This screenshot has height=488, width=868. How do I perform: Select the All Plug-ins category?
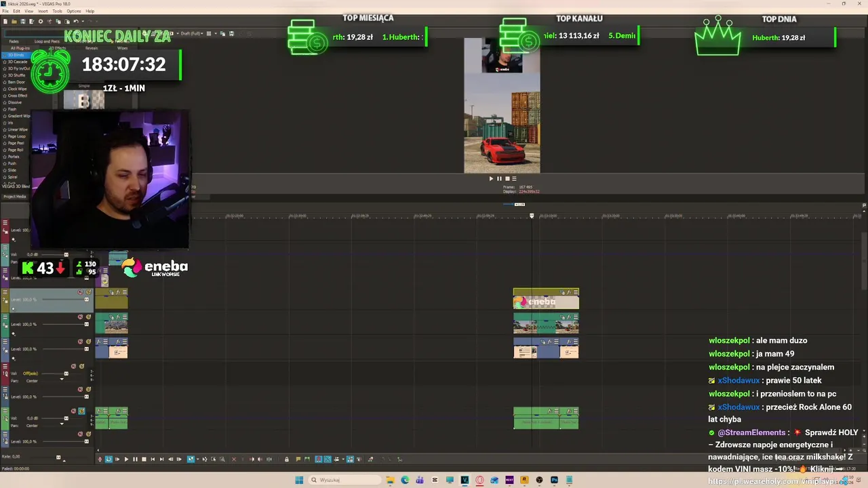(x=20, y=48)
